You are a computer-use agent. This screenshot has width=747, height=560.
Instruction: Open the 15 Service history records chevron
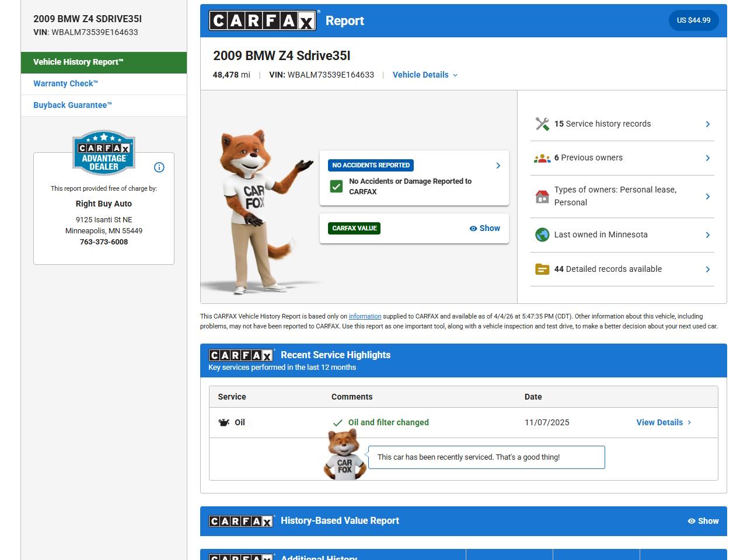pyautogui.click(x=707, y=124)
